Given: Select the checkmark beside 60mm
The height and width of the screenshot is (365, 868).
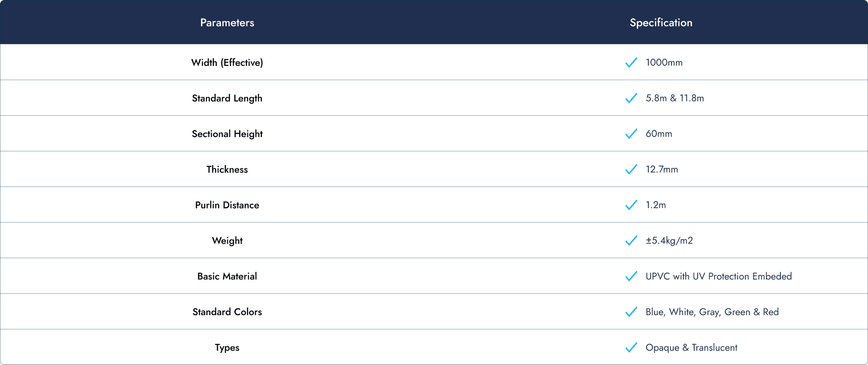Looking at the screenshot, I should tap(631, 134).
